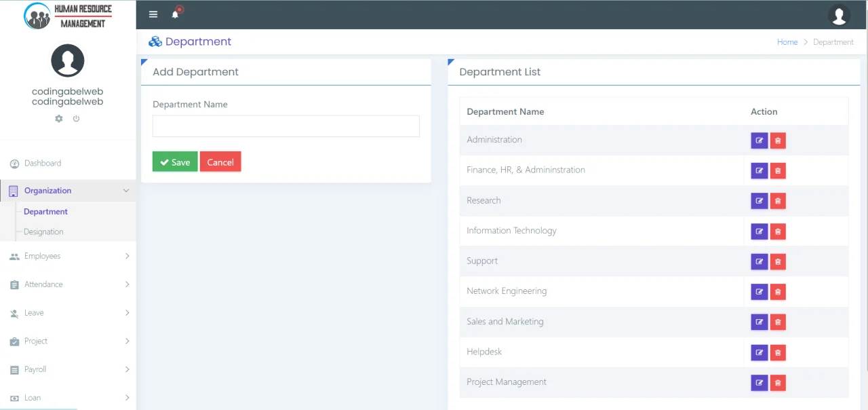Cancel adding the department
Image resolution: width=868 pixels, height=410 pixels.
(220, 162)
